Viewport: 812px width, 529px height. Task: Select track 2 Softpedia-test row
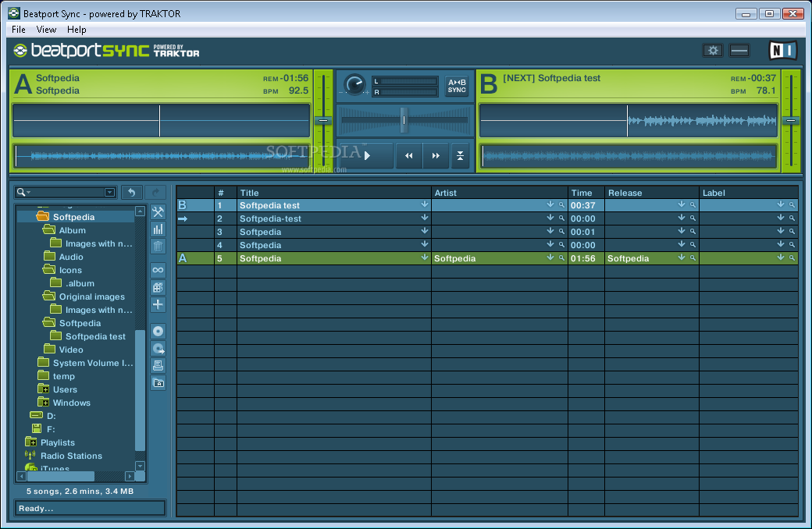486,218
